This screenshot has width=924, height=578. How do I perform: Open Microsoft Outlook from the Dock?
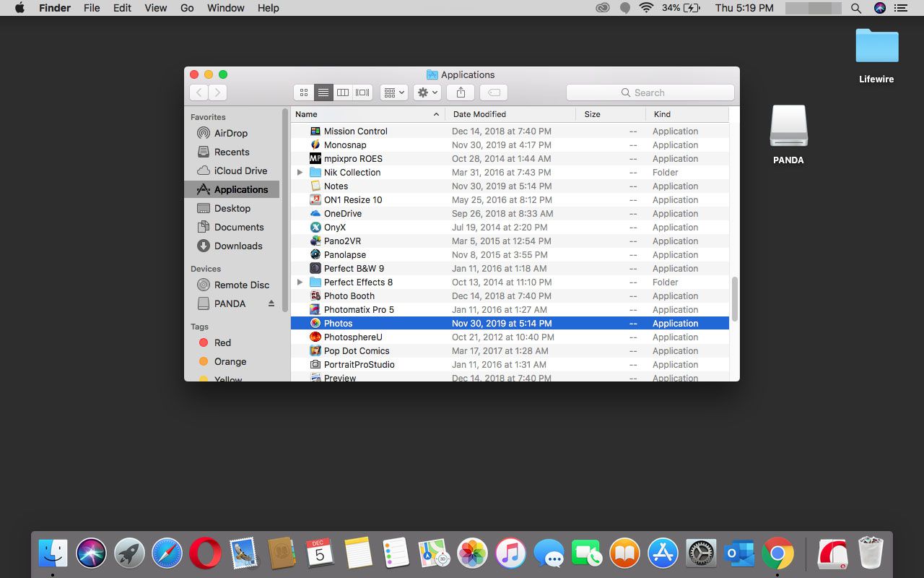pyautogui.click(x=739, y=553)
